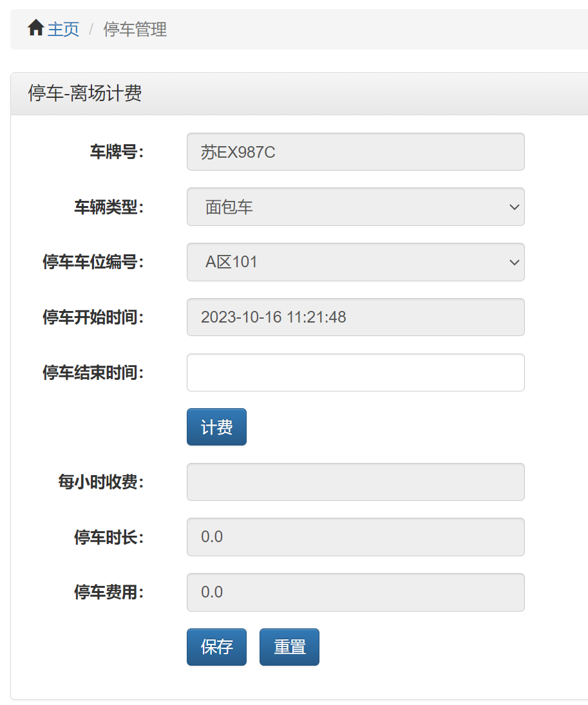Click the 停车时长 field showing 0.0

coord(354,537)
